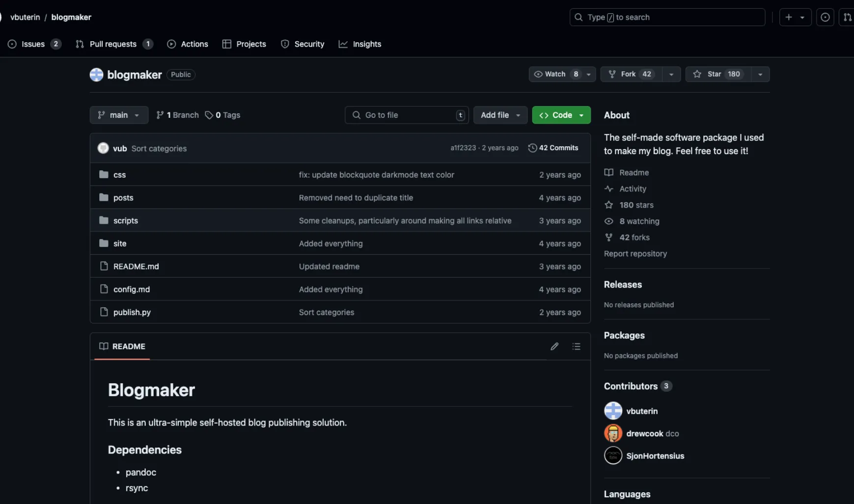
Task: Expand the main branch selector dropdown
Action: pyautogui.click(x=119, y=115)
